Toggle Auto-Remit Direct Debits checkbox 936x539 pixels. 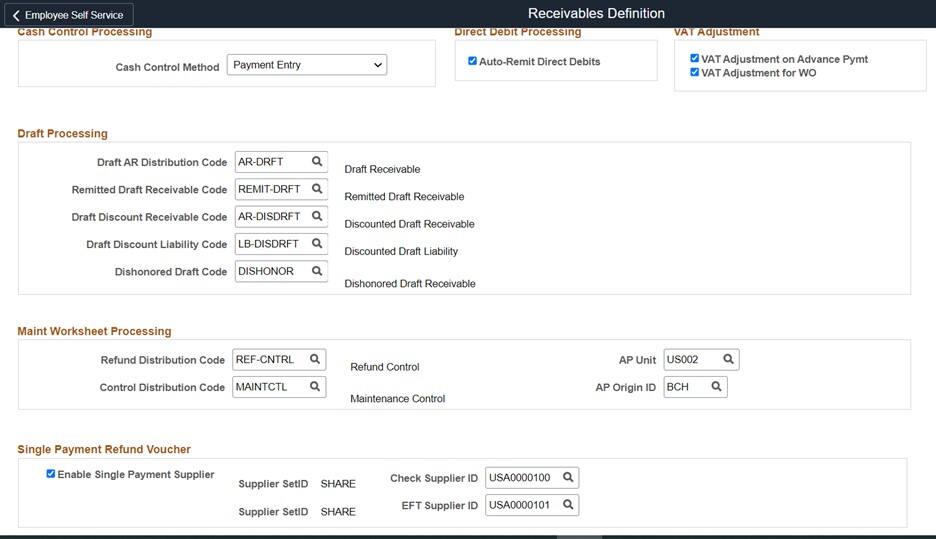click(472, 61)
